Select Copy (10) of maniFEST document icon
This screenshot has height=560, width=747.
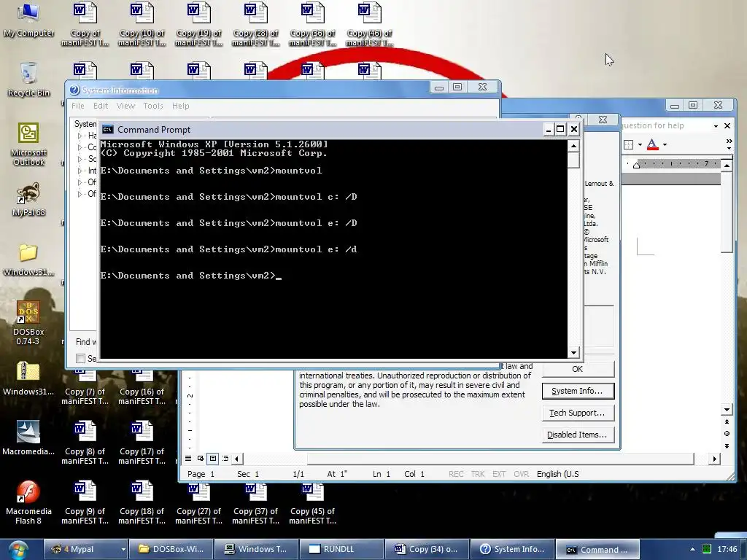pyautogui.click(x=142, y=24)
